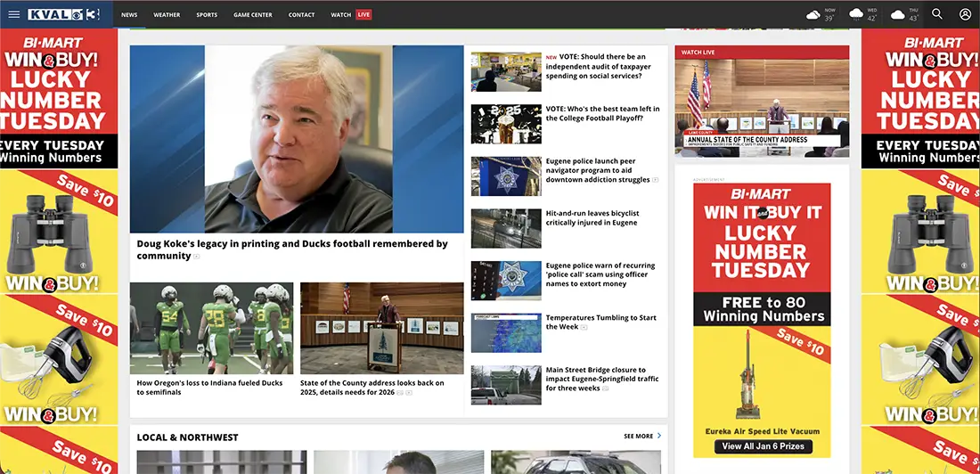Viewport: 980px width, 474px height.
Task: Click the left Bi-Mart binoculars ad banner
Action: [x=59, y=232]
